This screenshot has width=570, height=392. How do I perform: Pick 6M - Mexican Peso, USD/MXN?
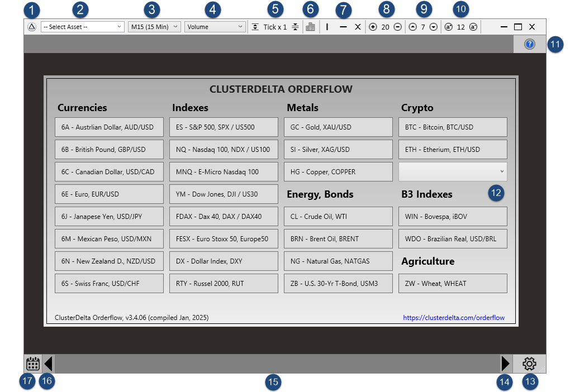[109, 238]
